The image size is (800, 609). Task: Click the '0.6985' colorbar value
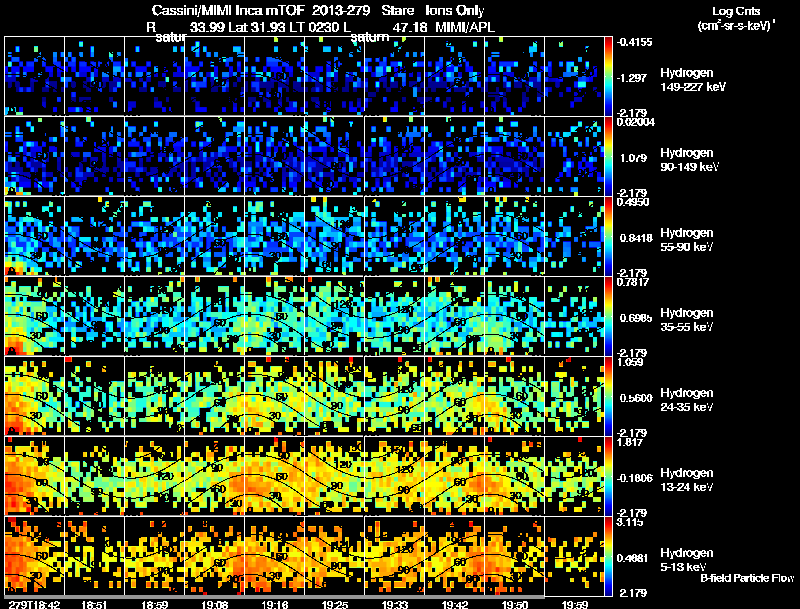636,318
